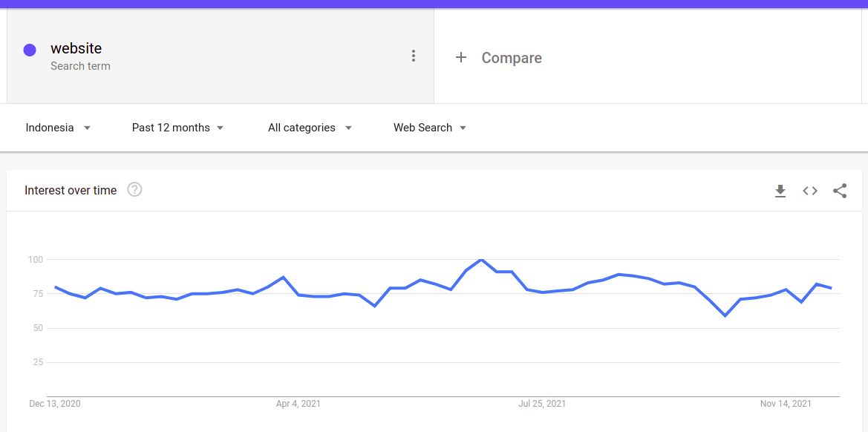Click the Dec 13, 2020 axis label
Screen dimensions: 868x432
pos(55,404)
